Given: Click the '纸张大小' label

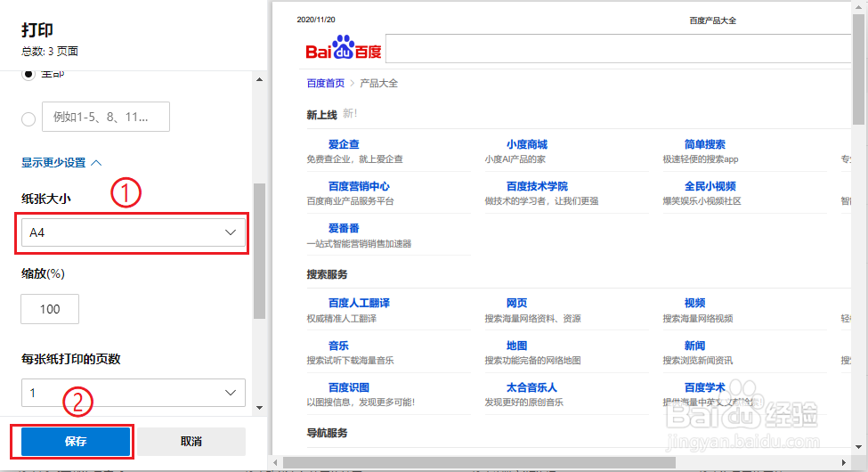Looking at the screenshot, I should [46, 199].
